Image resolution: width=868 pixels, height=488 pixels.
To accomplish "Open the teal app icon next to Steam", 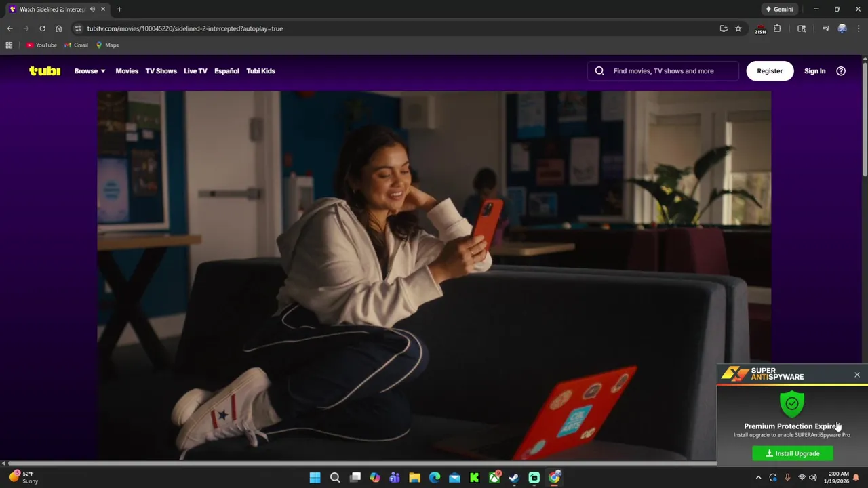I will coord(534,478).
